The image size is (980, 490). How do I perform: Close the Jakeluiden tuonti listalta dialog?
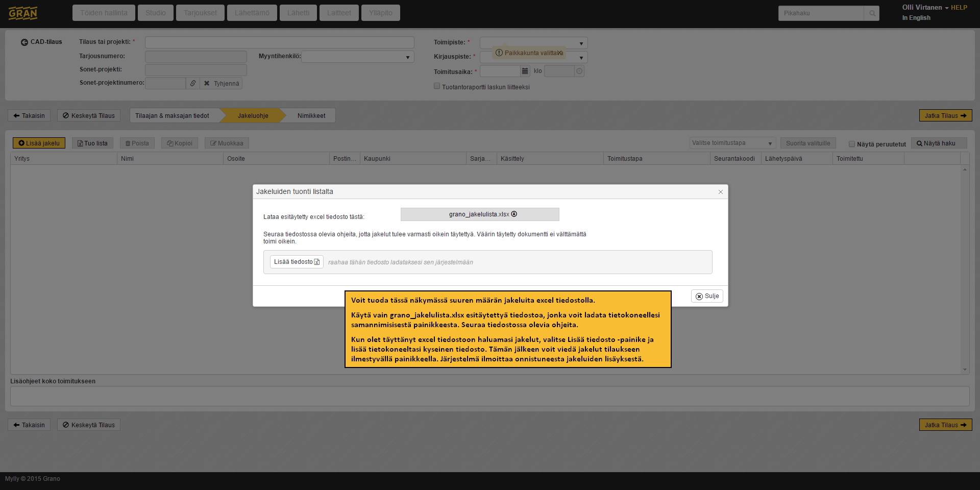tap(720, 192)
